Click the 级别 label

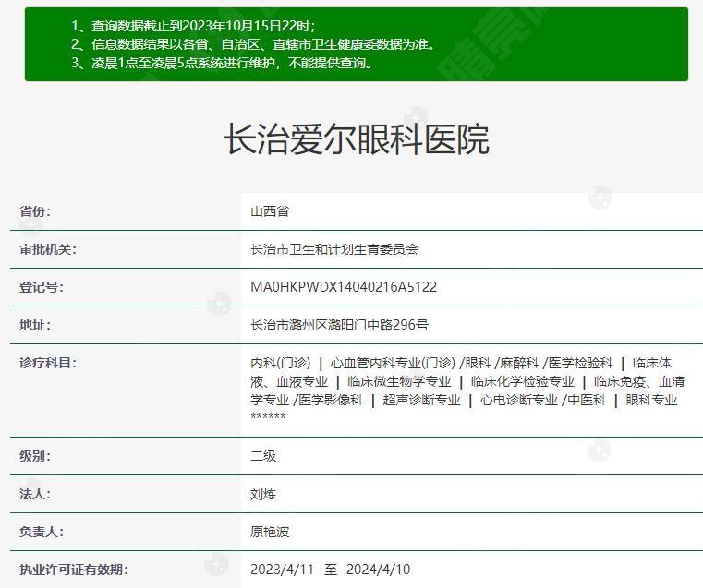point(35,456)
